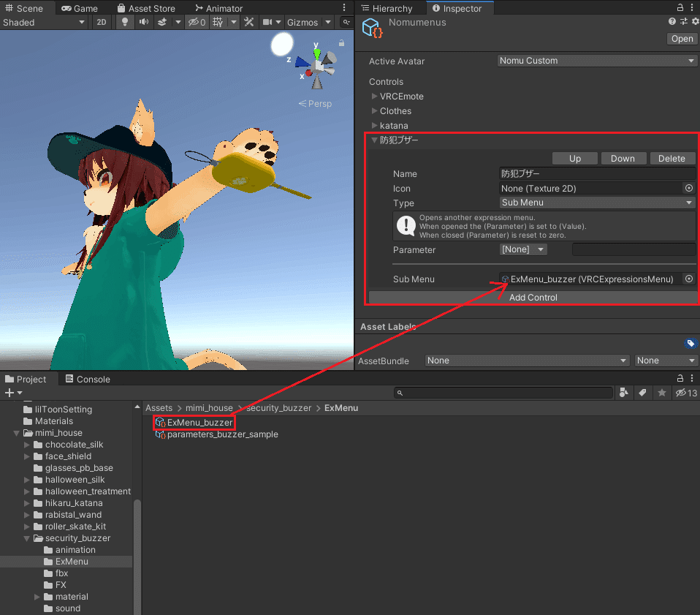This screenshot has width=700, height=615.
Task: Open the Icon texture object picker
Action: 689,188
